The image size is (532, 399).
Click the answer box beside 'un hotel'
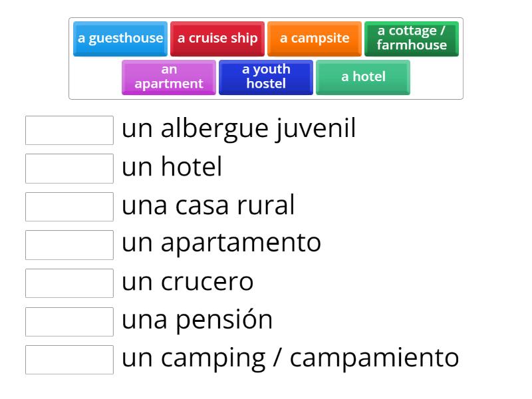coord(69,168)
